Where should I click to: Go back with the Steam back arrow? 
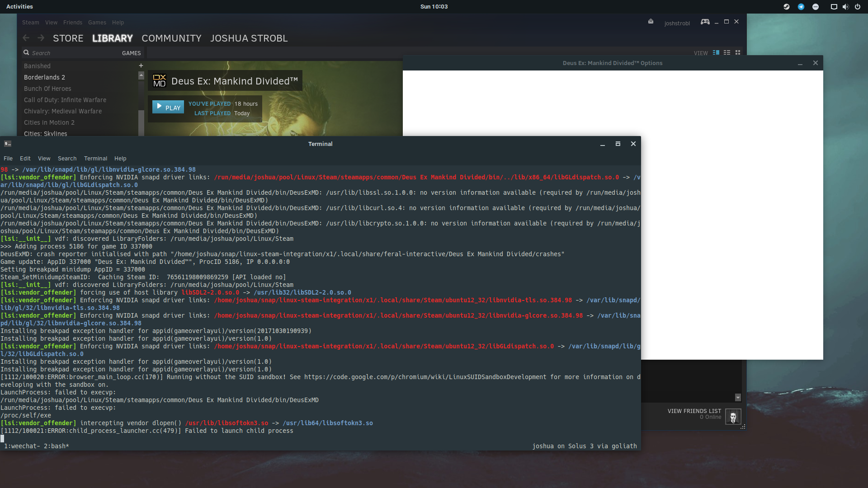pyautogui.click(x=26, y=38)
